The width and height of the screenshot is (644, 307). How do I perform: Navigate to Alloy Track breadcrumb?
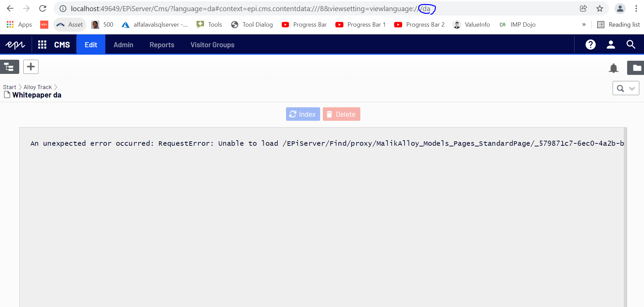[x=37, y=87]
